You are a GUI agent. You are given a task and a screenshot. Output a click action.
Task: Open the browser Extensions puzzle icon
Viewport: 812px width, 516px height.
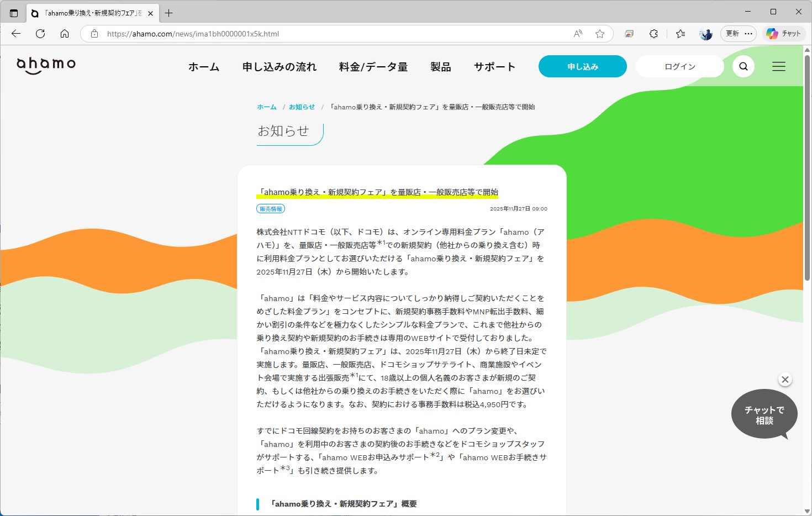point(653,34)
